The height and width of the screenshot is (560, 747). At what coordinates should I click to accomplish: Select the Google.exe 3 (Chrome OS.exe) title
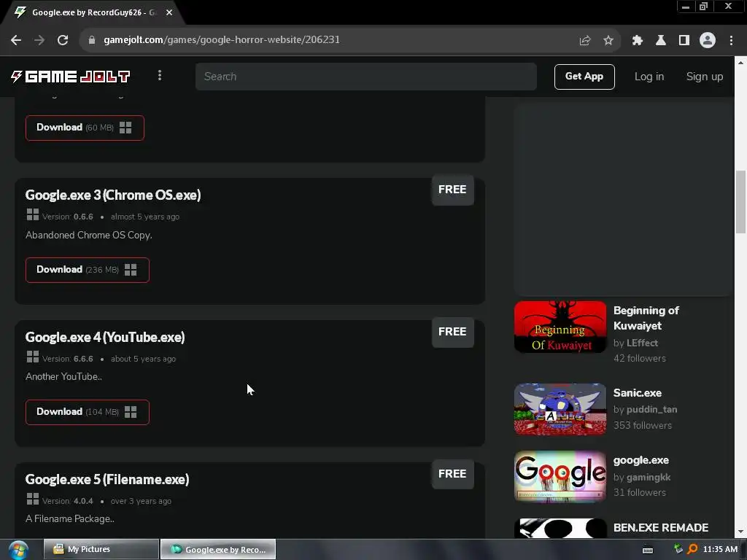point(113,195)
